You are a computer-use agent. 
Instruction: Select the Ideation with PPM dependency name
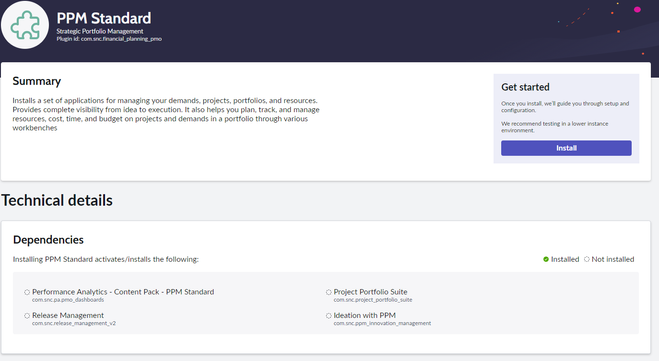pos(364,315)
